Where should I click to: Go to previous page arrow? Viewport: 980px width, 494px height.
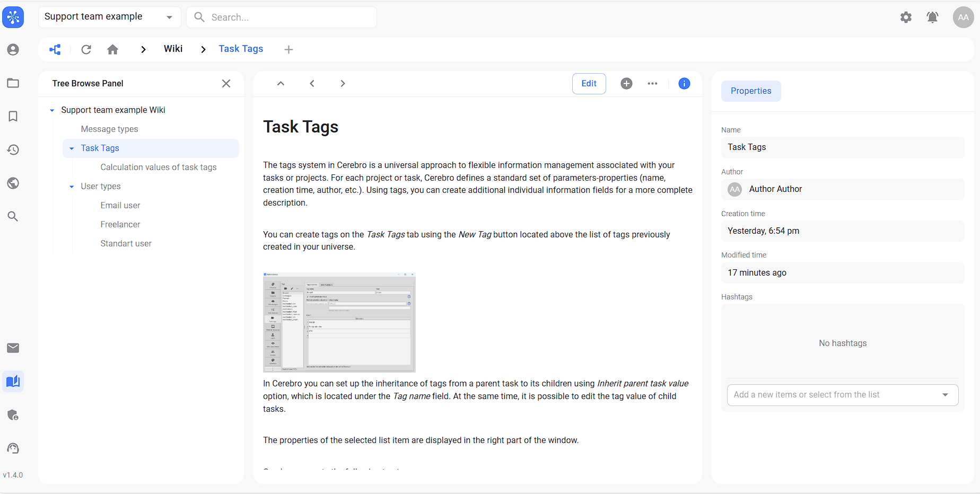coord(312,83)
